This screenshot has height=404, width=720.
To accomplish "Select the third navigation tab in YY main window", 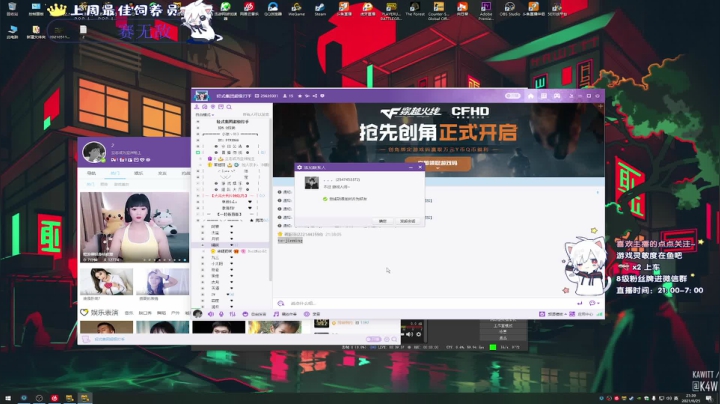I will tap(138, 173).
